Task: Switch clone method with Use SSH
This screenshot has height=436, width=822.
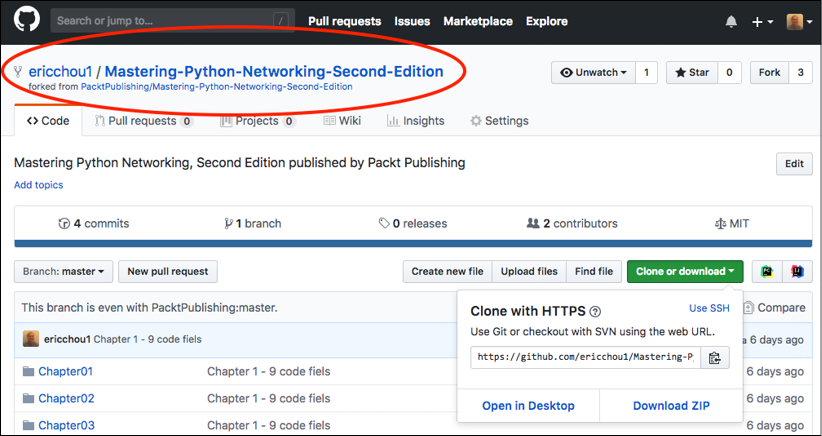Action: point(709,308)
